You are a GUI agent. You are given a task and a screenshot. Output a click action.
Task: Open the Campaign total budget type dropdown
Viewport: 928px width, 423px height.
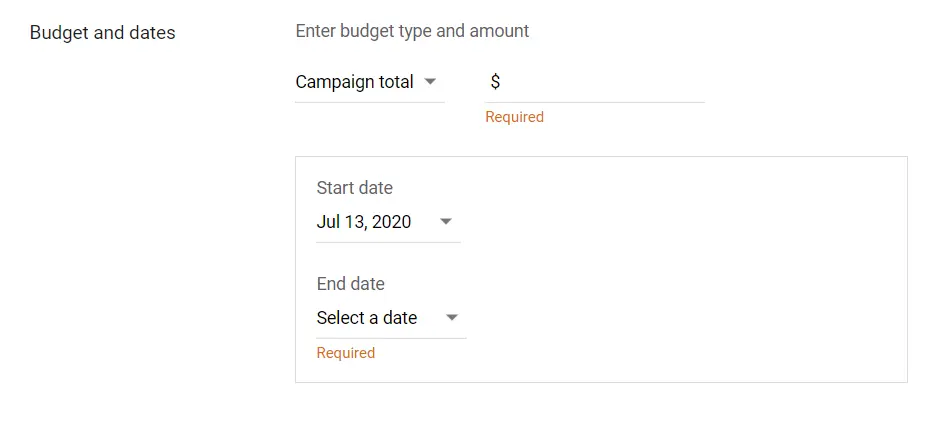(x=368, y=82)
